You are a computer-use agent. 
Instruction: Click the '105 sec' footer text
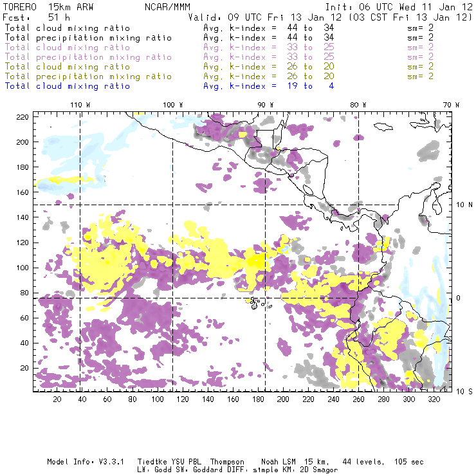pos(408,462)
